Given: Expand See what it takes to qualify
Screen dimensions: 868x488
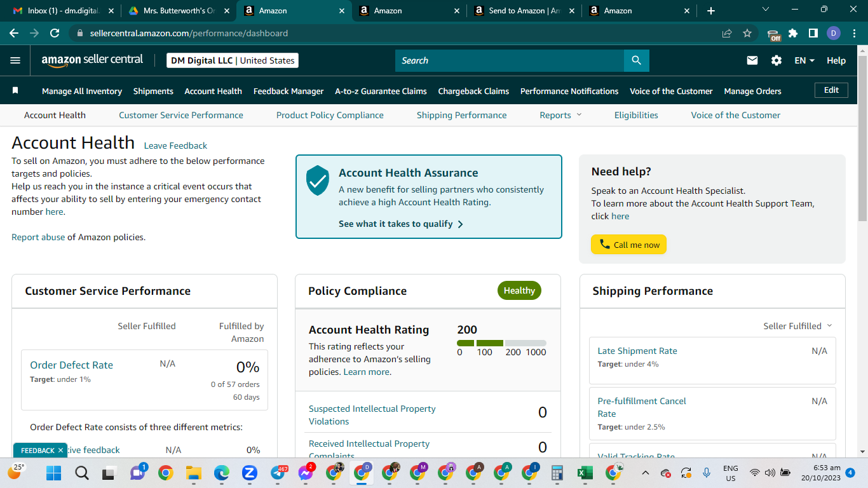Looking at the screenshot, I should 401,224.
